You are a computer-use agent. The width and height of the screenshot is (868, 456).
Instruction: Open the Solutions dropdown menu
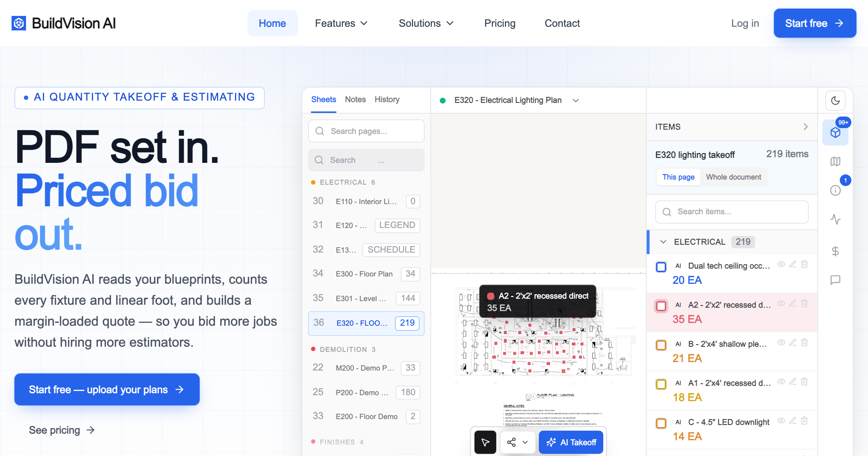click(426, 23)
